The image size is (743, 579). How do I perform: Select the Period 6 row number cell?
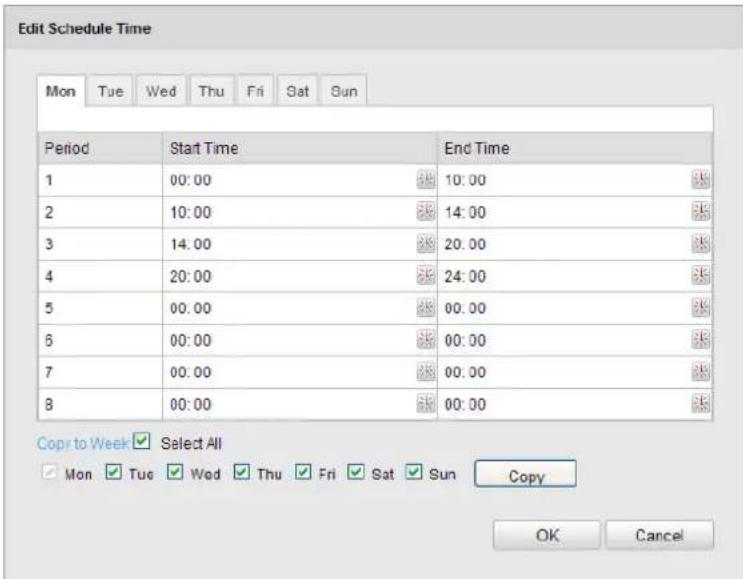100,340
